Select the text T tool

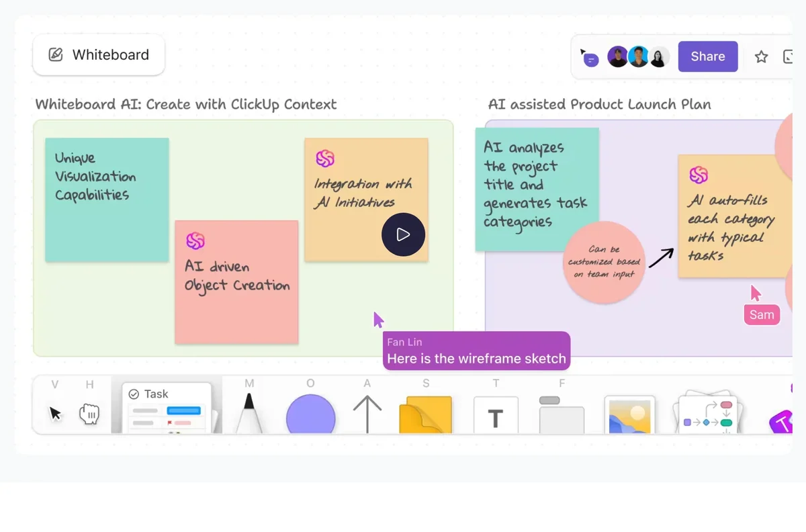tap(496, 415)
